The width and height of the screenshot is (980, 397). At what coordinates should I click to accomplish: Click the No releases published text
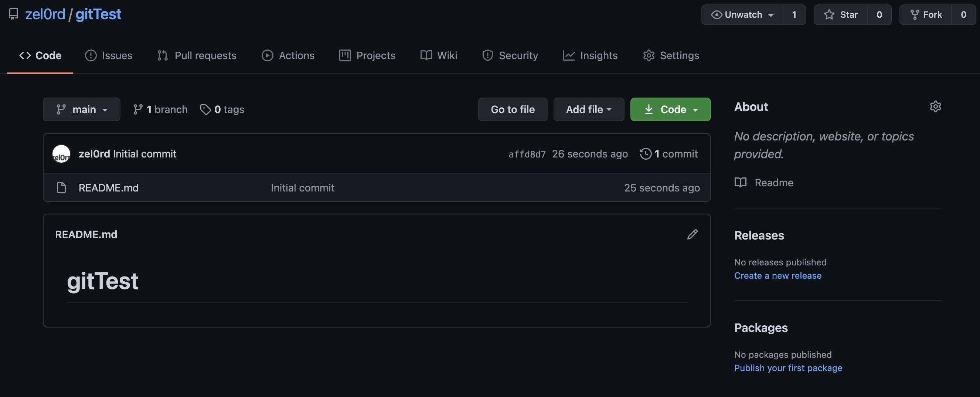780,262
